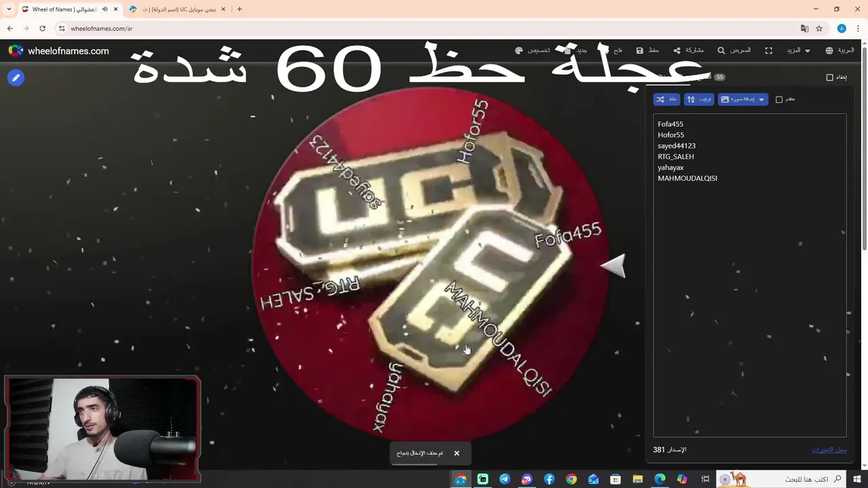Viewport: 868px width, 488px height.
Task: Open a new browser tab with plus
Action: pos(239,9)
